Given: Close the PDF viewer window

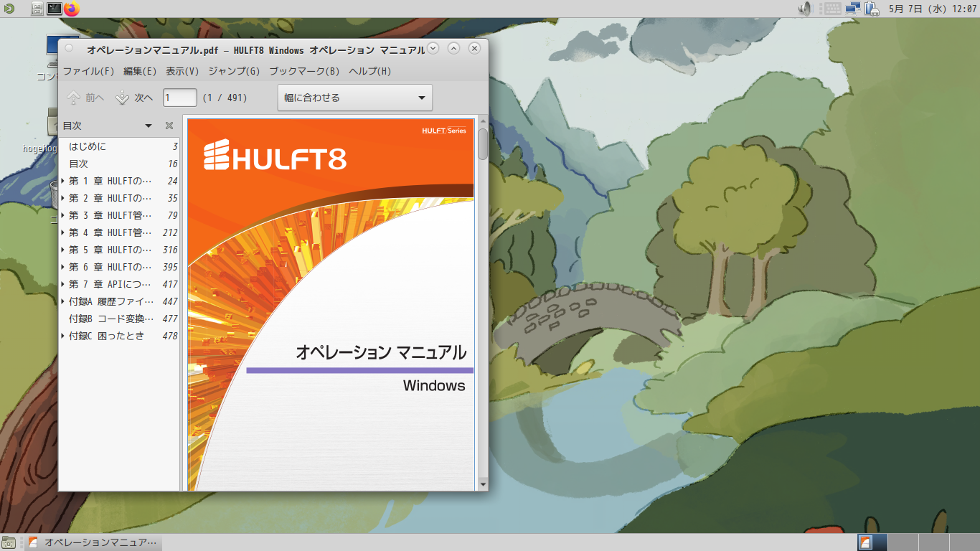Looking at the screenshot, I should click(x=474, y=49).
